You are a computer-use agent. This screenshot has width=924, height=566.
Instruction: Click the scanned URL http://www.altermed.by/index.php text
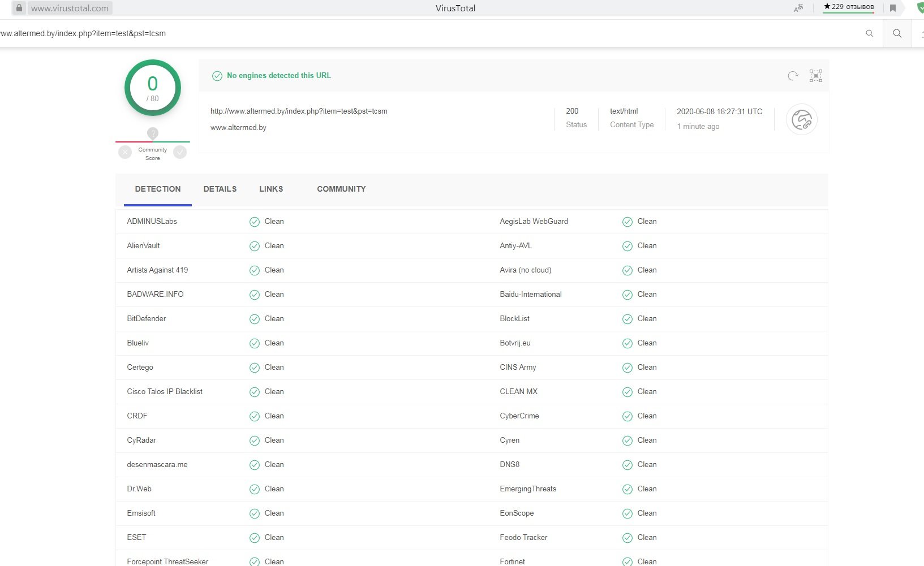299,111
